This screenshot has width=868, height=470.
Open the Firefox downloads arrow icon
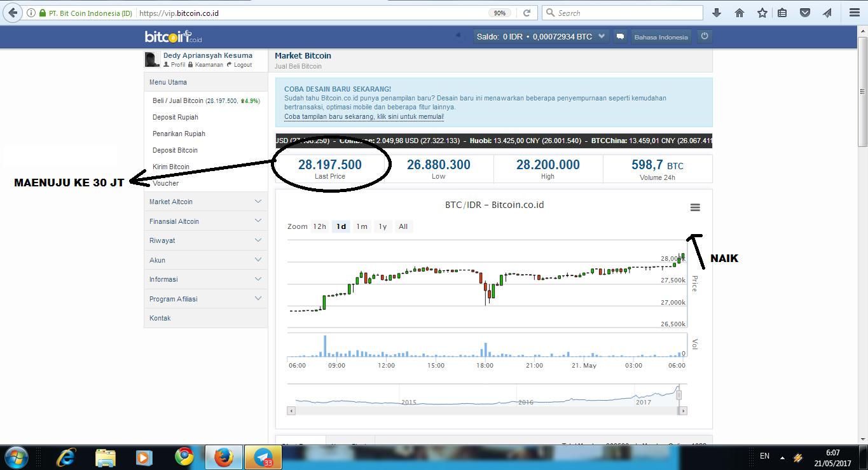[x=717, y=13]
